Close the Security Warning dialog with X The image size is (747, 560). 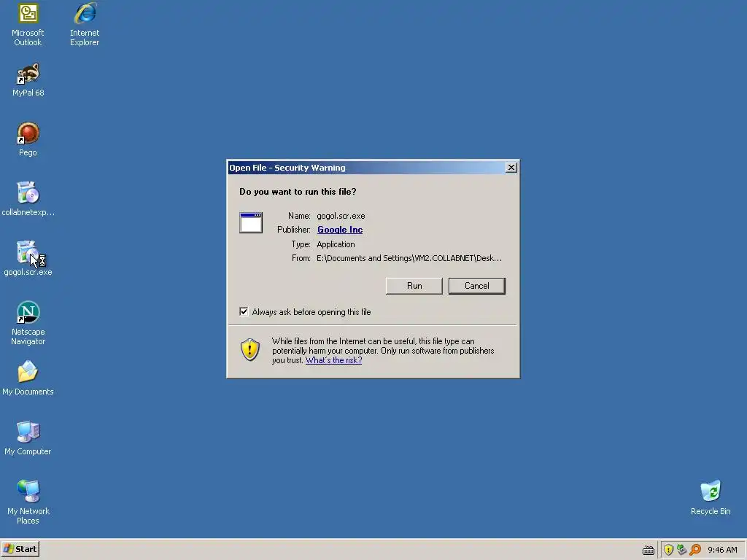(511, 168)
